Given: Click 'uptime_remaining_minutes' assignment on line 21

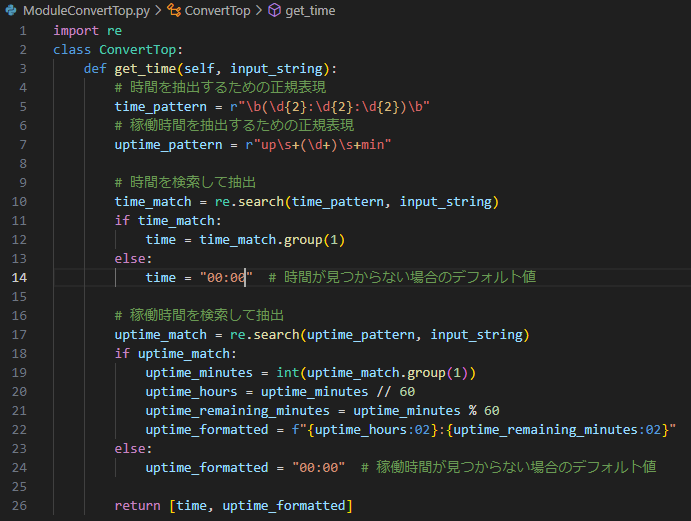Looking at the screenshot, I should pyautogui.click(x=238, y=411).
